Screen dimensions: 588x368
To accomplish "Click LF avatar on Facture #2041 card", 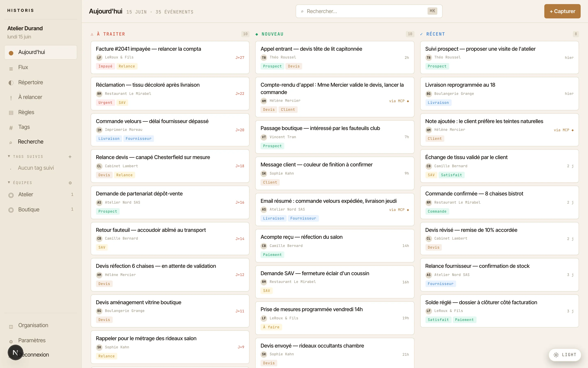I will coord(99,58).
